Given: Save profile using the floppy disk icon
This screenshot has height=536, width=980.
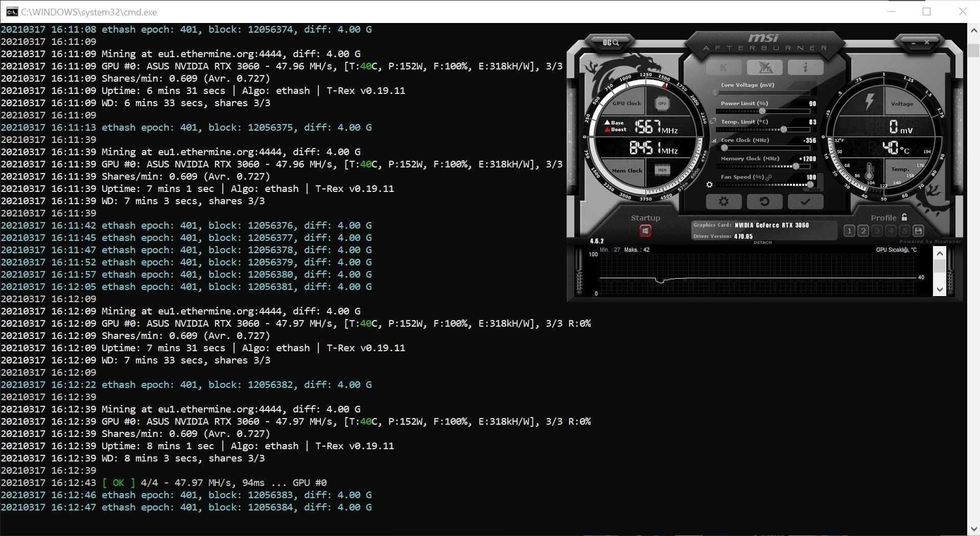Looking at the screenshot, I should (x=918, y=231).
